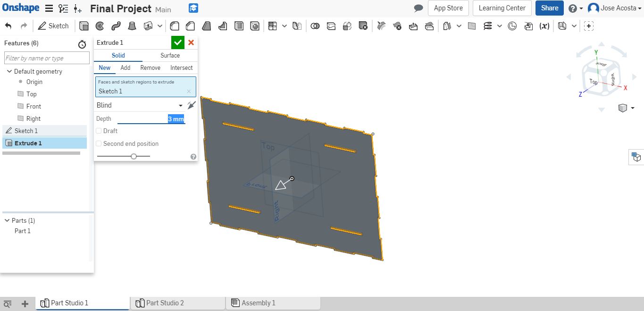Open the Blind end type dropdown
This screenshot has width=644, height=311.
(140, 105)
